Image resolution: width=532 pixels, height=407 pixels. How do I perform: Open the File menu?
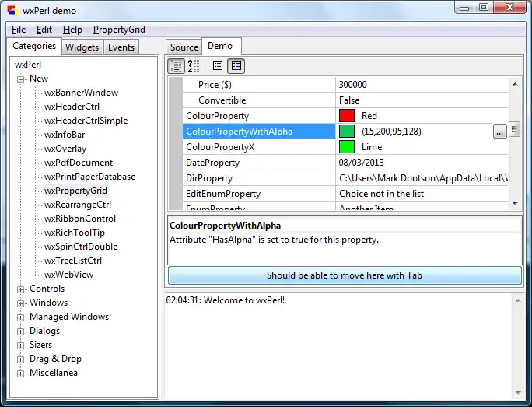19,30
